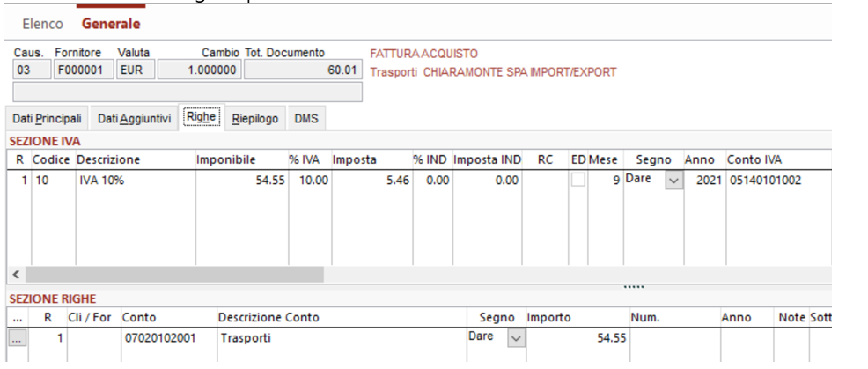Click the Cambio field 1.000000
The image size is (868, 369).
[199, 70]
